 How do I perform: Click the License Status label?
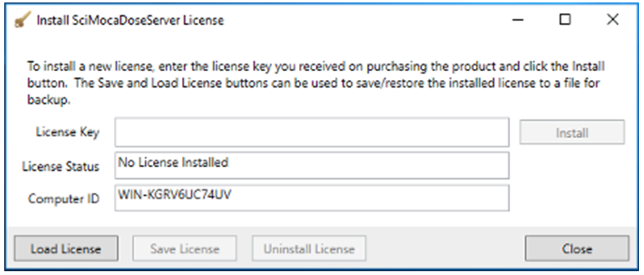pyautogui.click(x=61, y=167)
